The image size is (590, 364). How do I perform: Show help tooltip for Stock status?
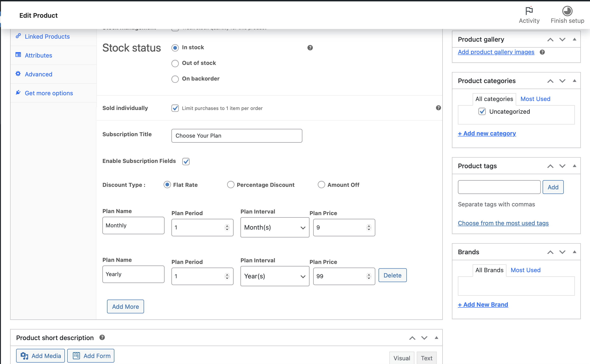click(310, 48)
